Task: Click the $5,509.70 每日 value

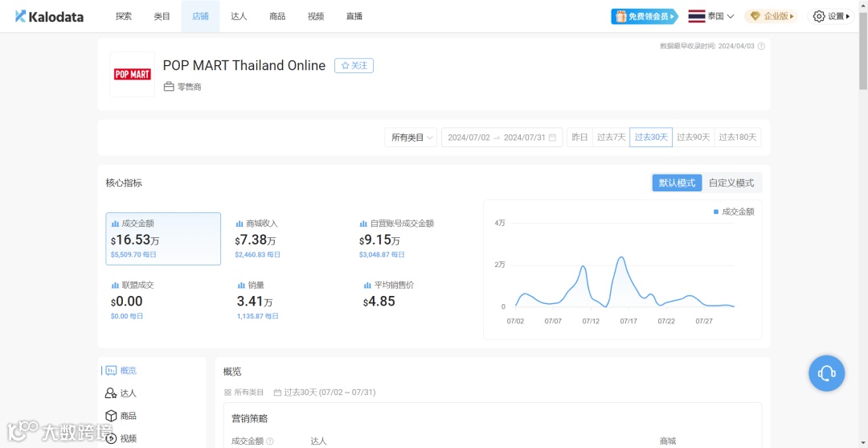Action: point(133,255)
